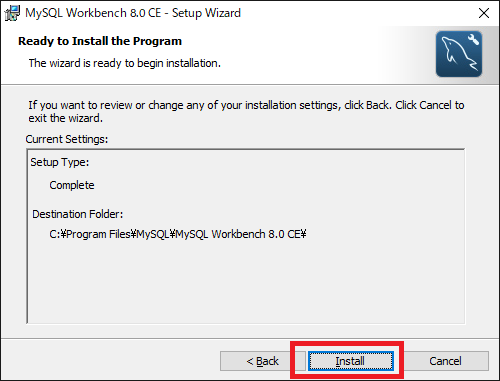Select the Complete setup type value
The height and width of the screenshot is (381, 500).
72,185
